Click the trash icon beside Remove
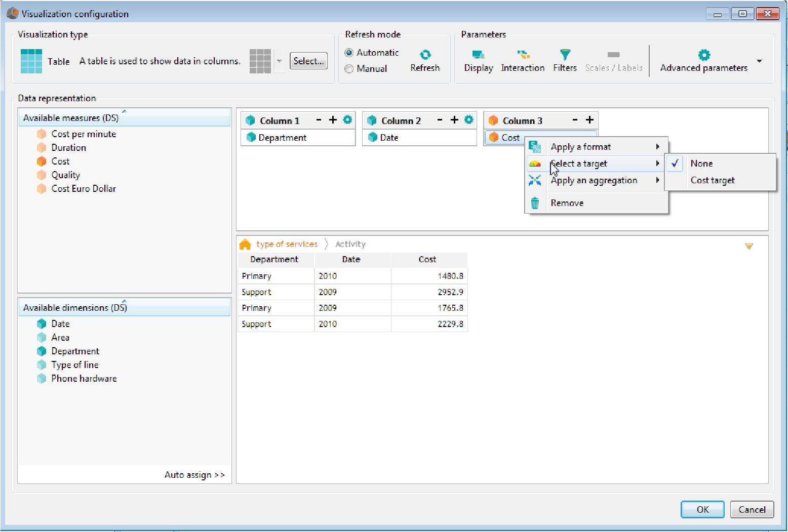Viewport: 788px width, 532px height. (535, 203)
